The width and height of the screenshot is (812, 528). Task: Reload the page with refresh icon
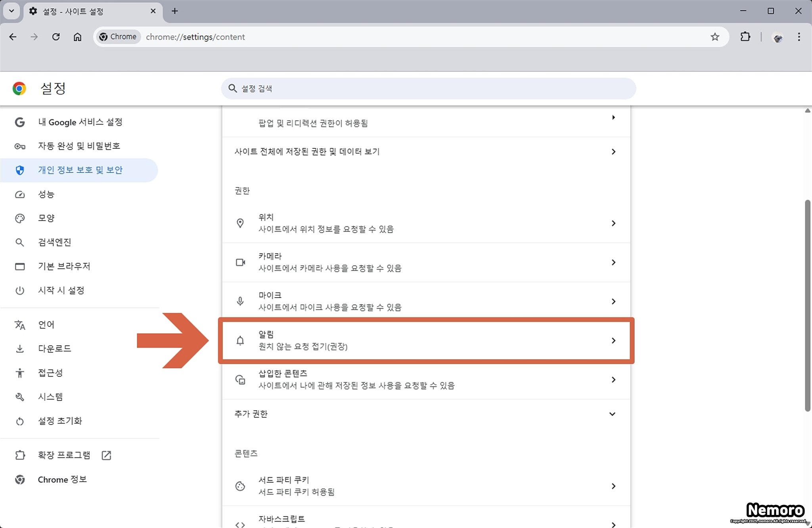click(56, 37)
